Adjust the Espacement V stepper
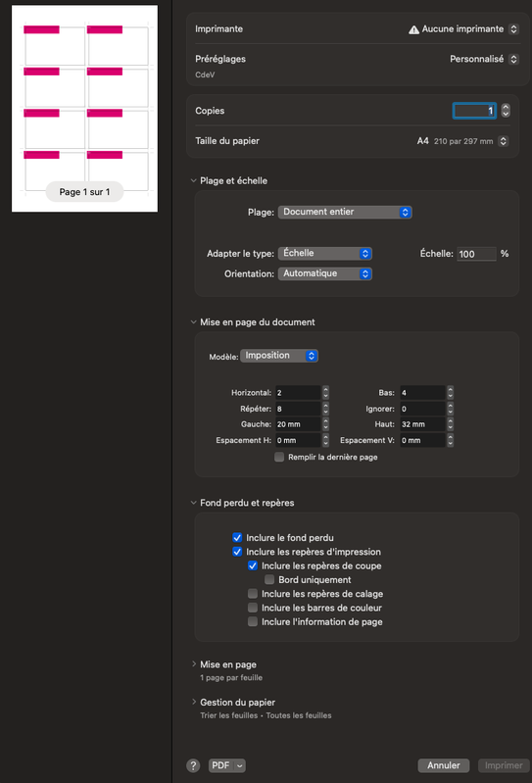The width and height of the screenshot is (532, 783). point(450,440)
